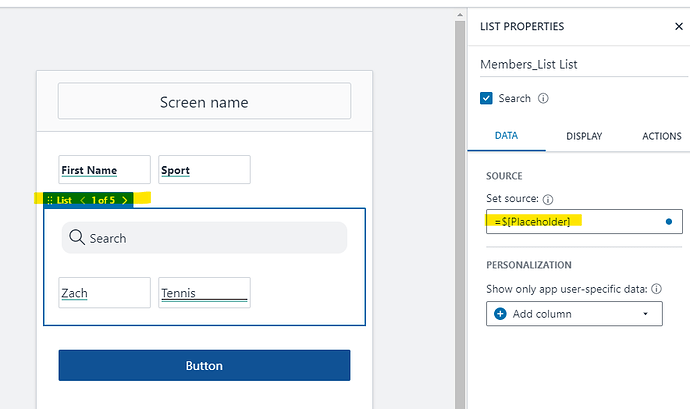This screenshot has height=409, width=690.
Task: Click the Set source info icon
Action: 549,199
